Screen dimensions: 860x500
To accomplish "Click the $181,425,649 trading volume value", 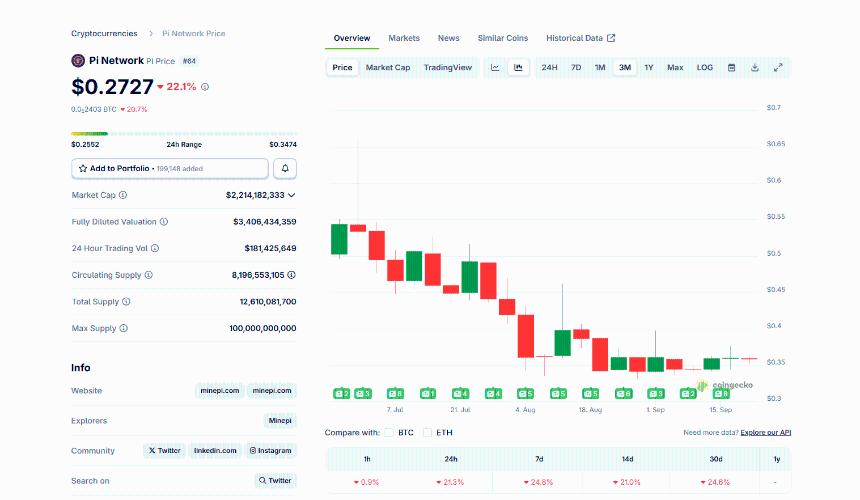I will (x=270, y=248).
